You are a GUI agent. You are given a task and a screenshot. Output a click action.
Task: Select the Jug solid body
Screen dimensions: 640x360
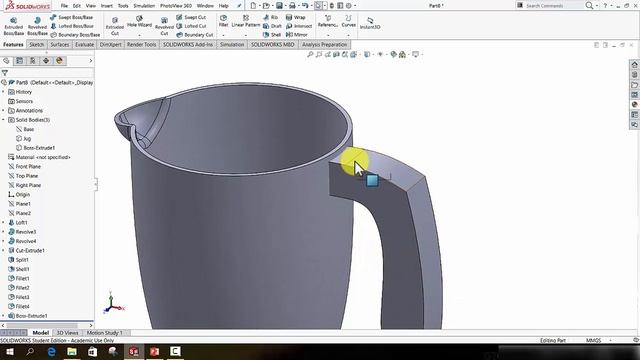[x=23, y=139]
